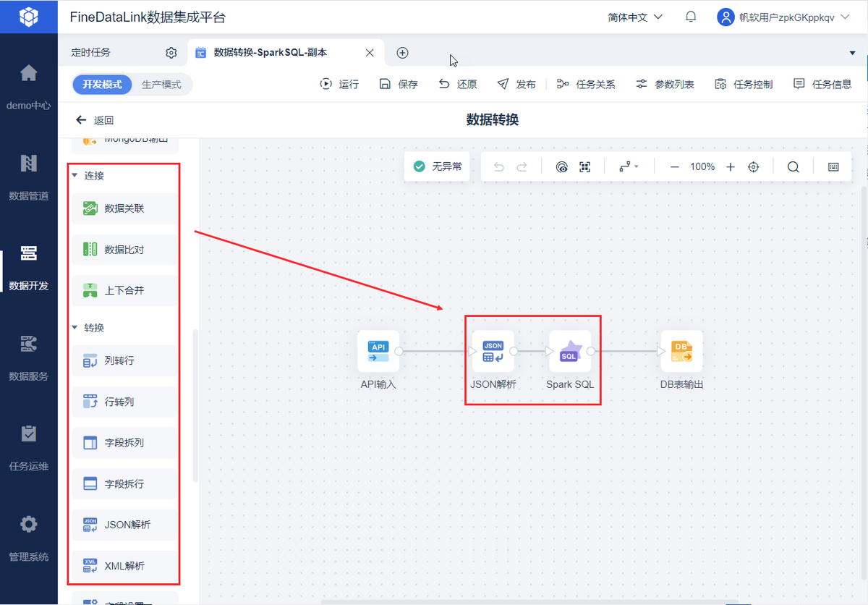Switch to 开发模式

[102, 85]
